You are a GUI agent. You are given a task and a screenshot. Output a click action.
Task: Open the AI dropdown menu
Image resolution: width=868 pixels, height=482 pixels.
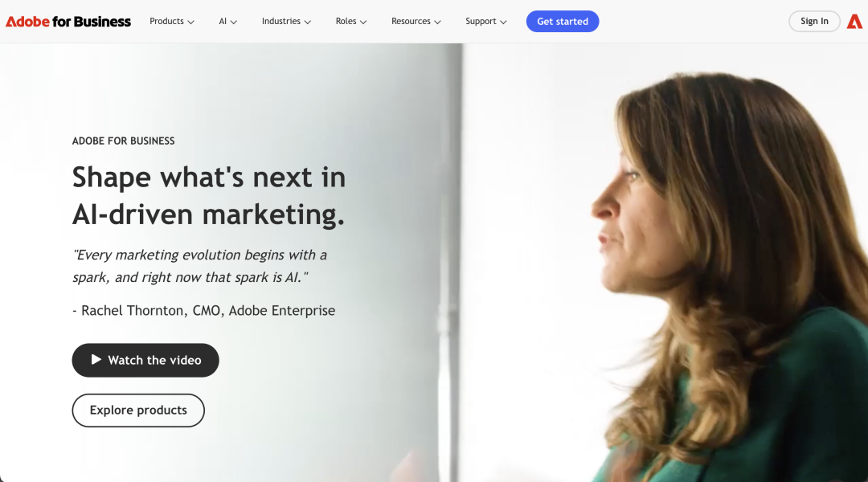tap(227, 21)
